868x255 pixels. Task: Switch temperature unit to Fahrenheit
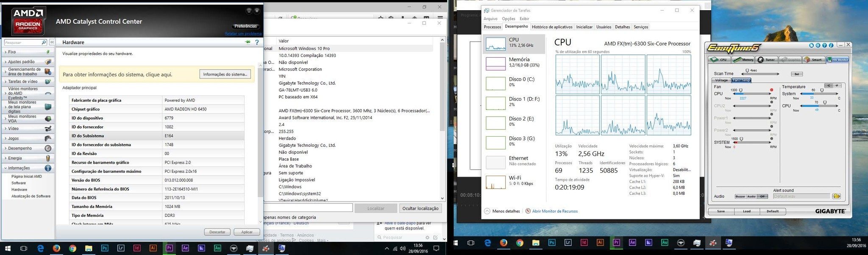point(837,86)
